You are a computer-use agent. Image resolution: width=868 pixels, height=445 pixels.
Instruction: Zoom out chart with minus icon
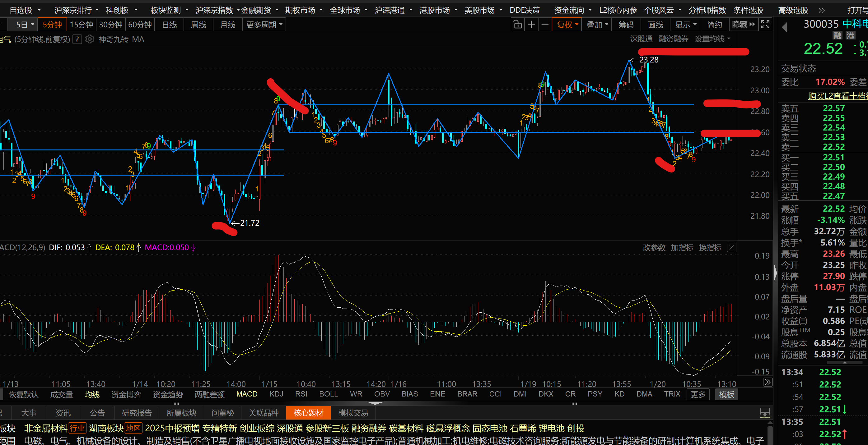[x=545, y=25]
